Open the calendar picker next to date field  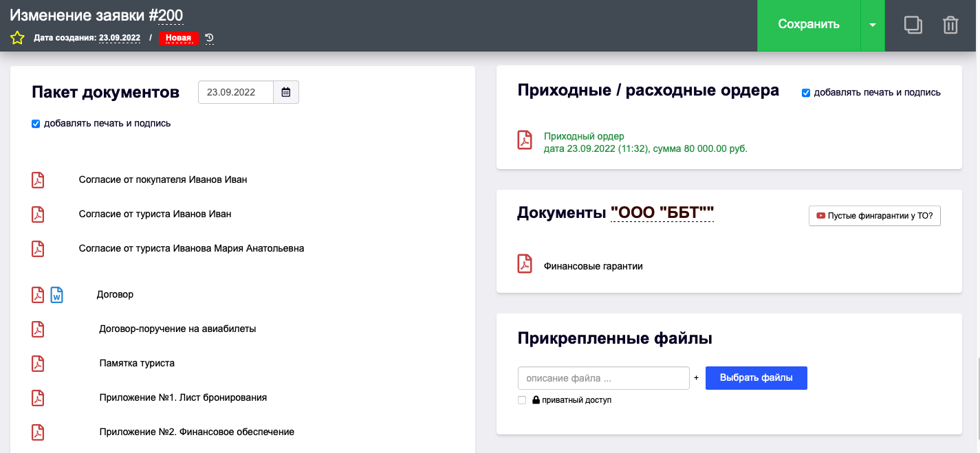click(x=286, y=92)
